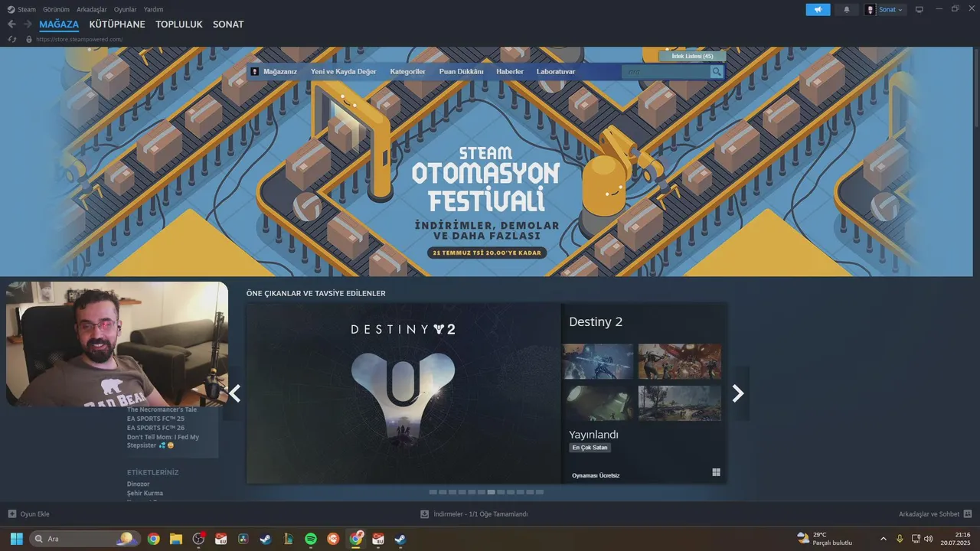Open File Explorer from the taskbar
Screen dimensions: 980x551
tap(176, 539)
